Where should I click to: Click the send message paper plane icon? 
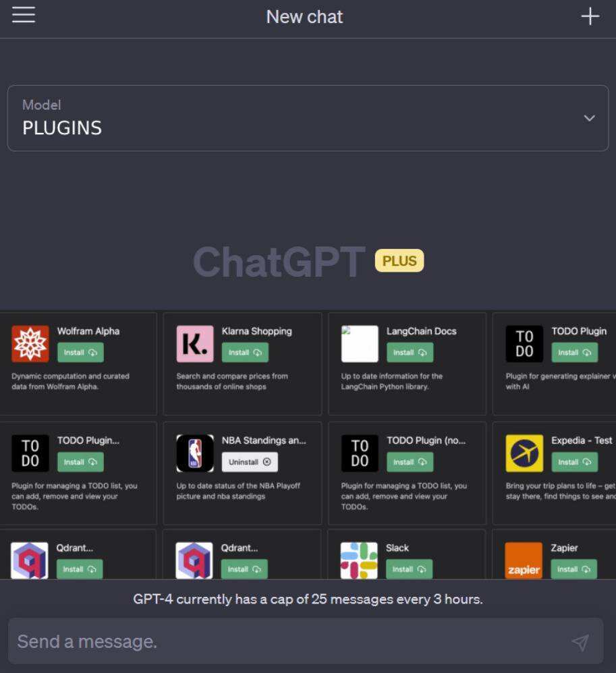pyautogui.click(x=580, y=642)
